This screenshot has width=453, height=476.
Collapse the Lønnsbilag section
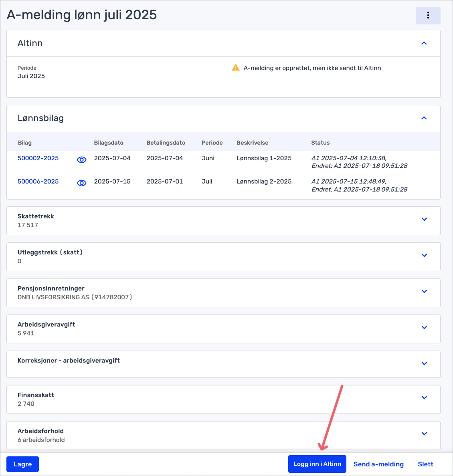click(x=424, y=118)
